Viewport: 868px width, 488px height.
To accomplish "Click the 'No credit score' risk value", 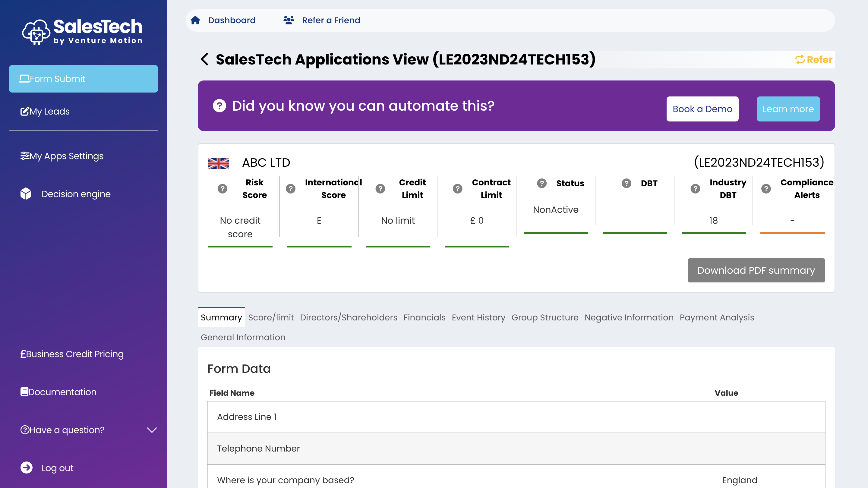I will [240, 227].
